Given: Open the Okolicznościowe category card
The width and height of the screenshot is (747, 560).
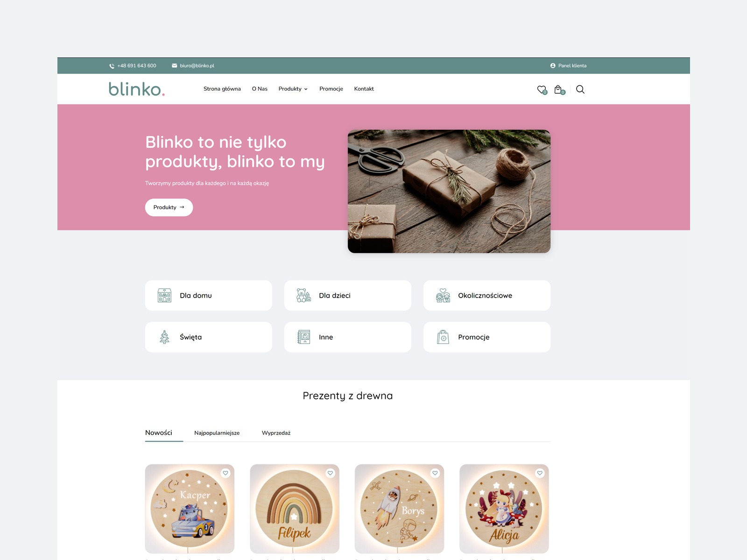Looking at the screenshot, I should point(487,295).
